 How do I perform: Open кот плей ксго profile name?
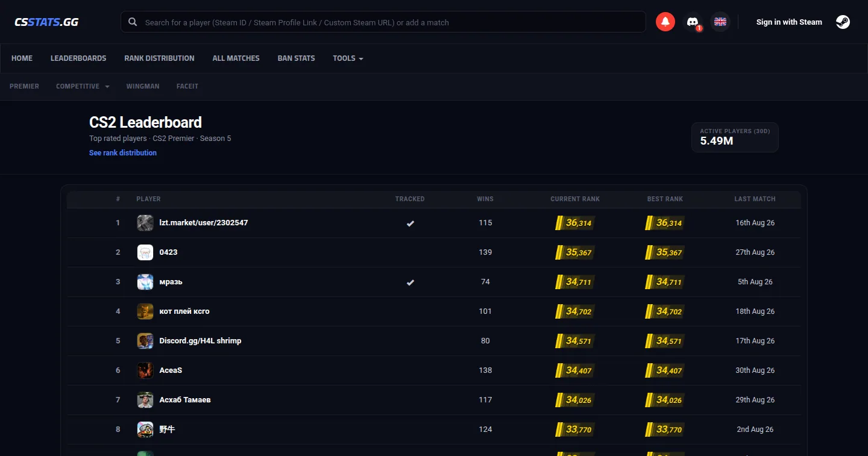[x=184, y=311]
